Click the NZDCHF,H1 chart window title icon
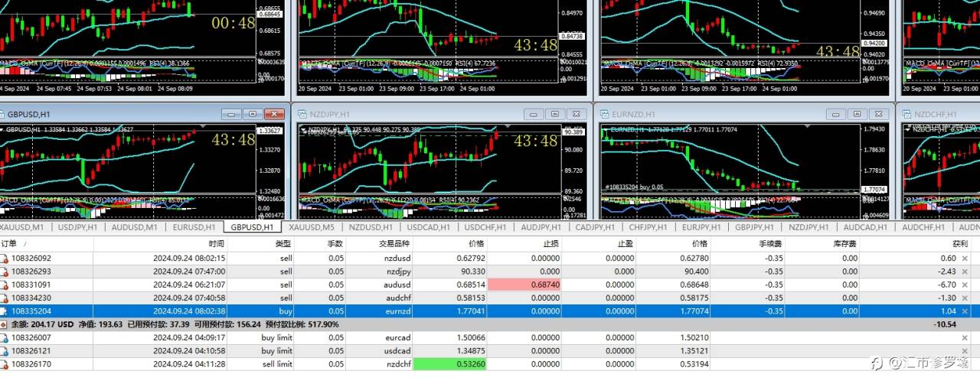The width and height of the screenshot is (980, 387). pyautogui.click(x=907, y=114)
